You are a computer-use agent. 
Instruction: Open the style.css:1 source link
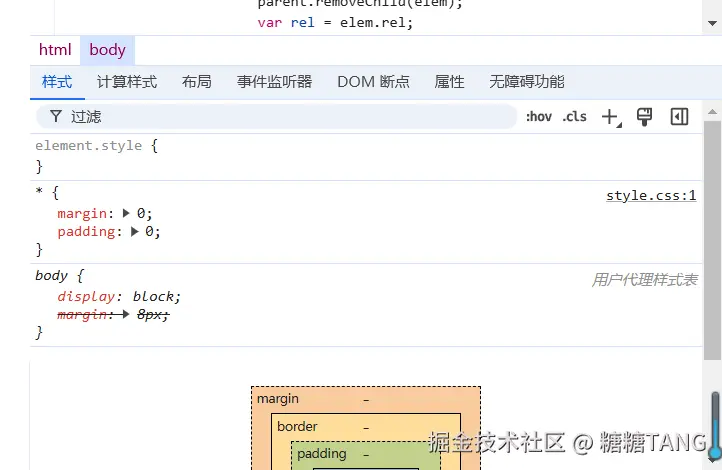tap(651, 196)
